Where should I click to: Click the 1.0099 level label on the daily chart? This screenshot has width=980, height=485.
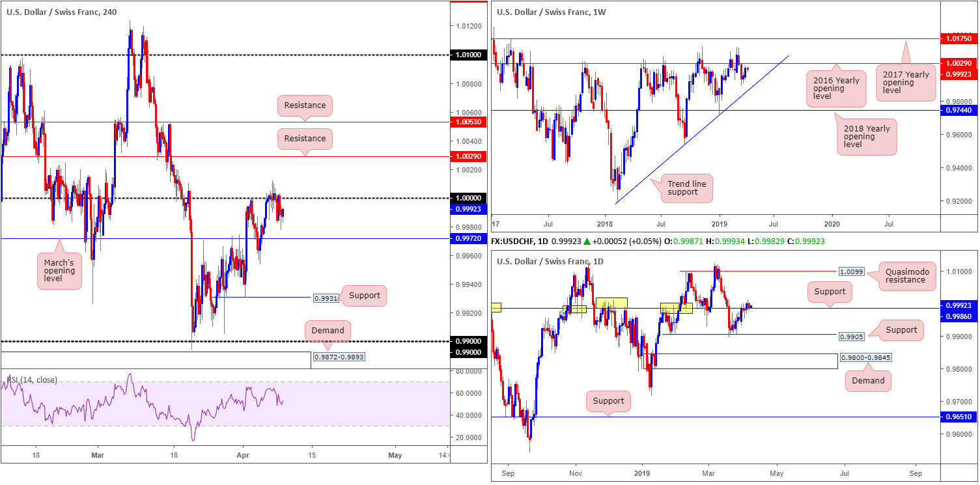pos(850,271)
